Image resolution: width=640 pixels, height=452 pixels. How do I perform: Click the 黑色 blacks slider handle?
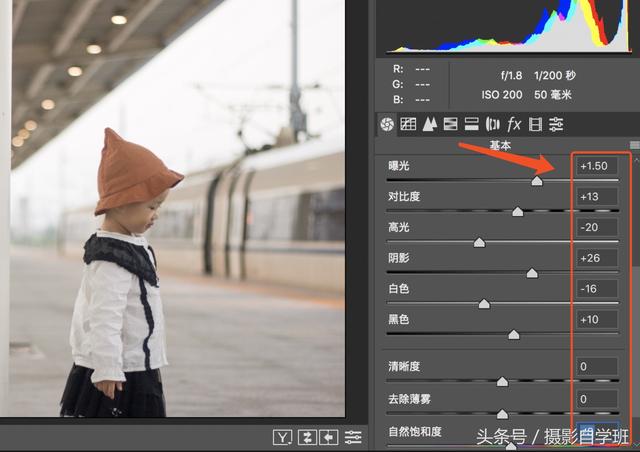[x=513, y=335]
